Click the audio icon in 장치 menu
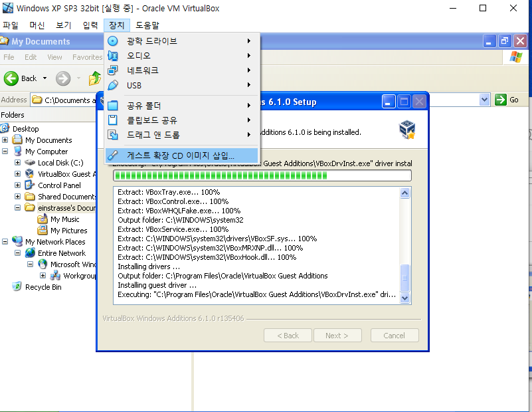 tap(113, 55)
